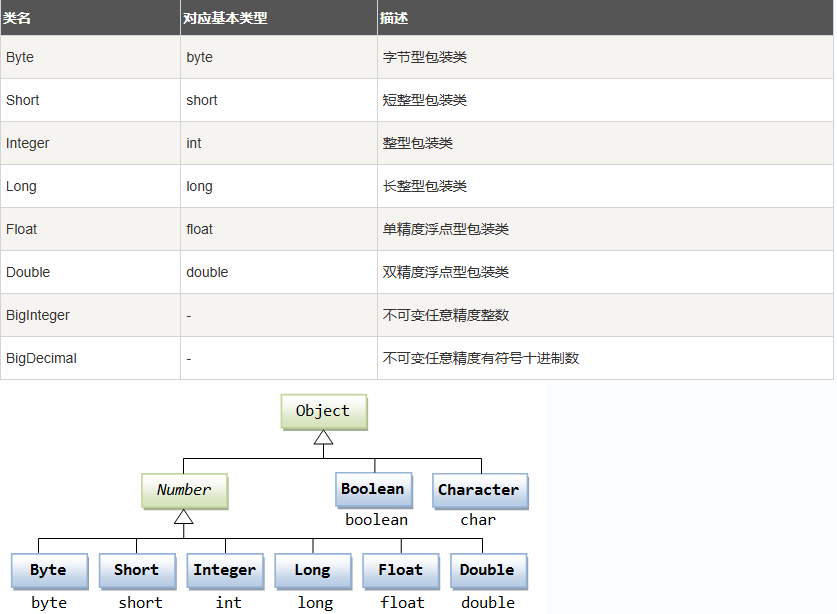
Task: Select the boolean label under Boolean
Action: click(376, 519)
